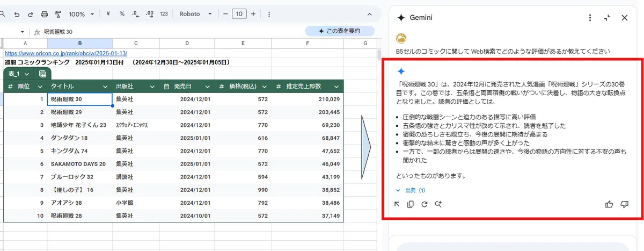Increase font size with plus button
Image resolution: width=644 pixels, height=251 pixels.
[253, 14]
